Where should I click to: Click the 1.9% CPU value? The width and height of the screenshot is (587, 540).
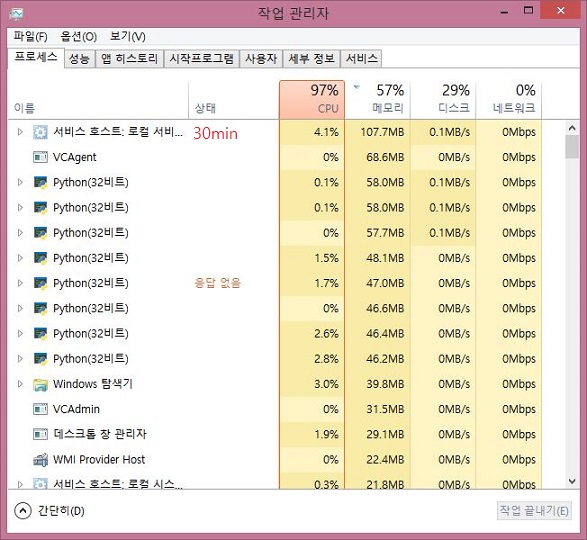click(326, 434)
